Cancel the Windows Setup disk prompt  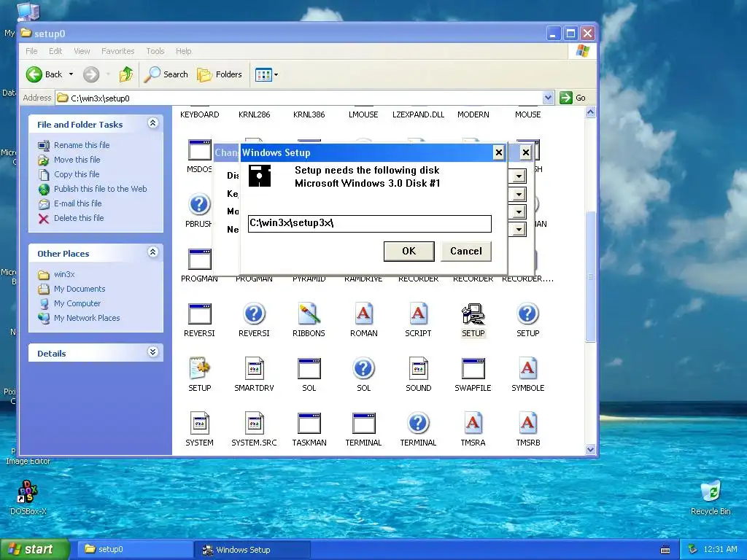click(466, 252)
